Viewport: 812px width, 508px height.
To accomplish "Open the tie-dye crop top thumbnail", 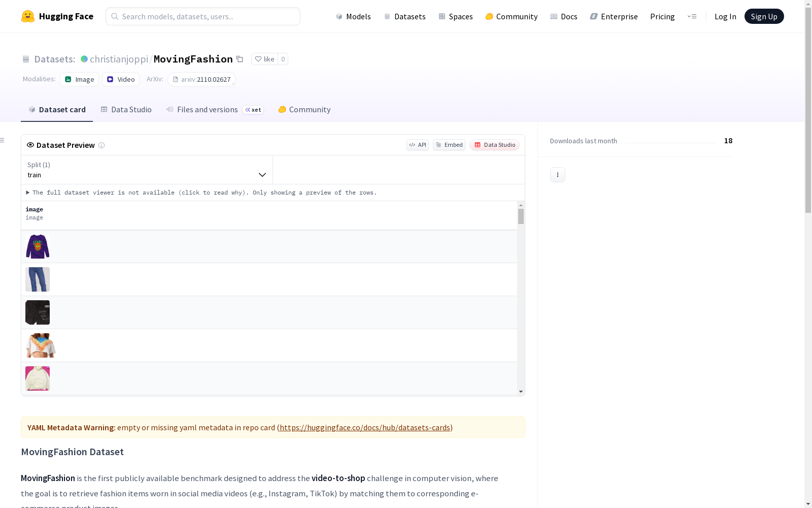I will [40, 345].
